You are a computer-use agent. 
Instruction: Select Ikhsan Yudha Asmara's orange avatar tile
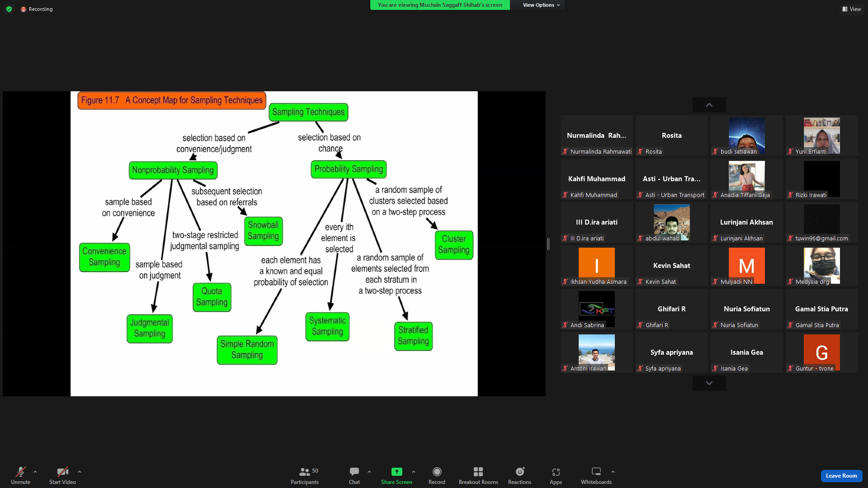[x=597, y=266]
